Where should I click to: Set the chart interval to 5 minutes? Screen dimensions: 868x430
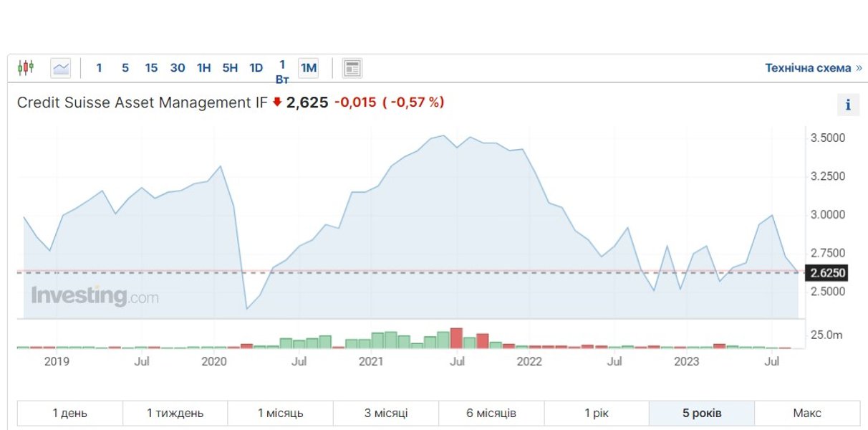pos(125,68)
